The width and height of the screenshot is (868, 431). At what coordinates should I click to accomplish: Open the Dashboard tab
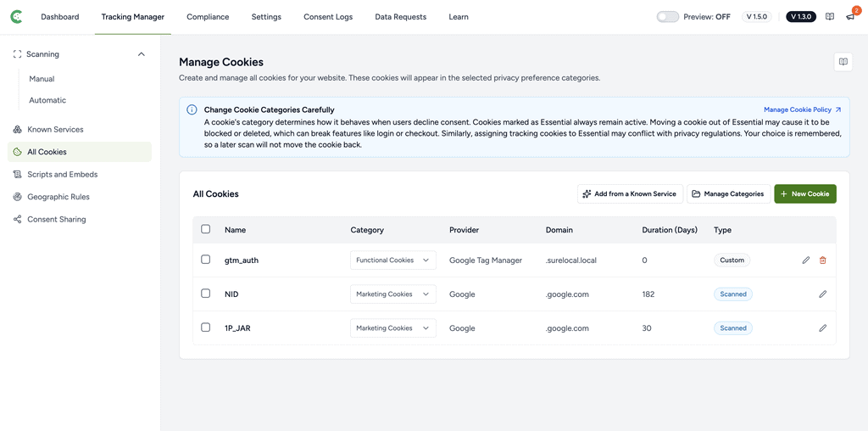click(60, 17)
